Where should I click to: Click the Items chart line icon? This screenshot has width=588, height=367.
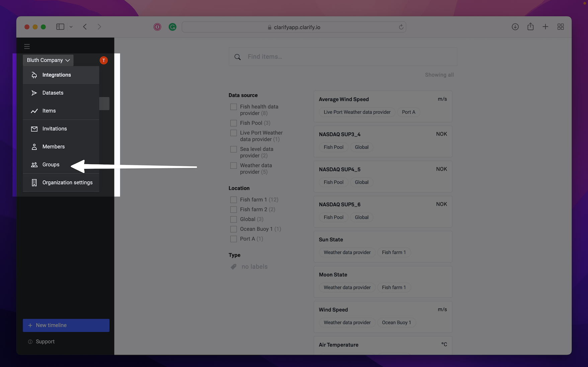click(x=34, y=111)
